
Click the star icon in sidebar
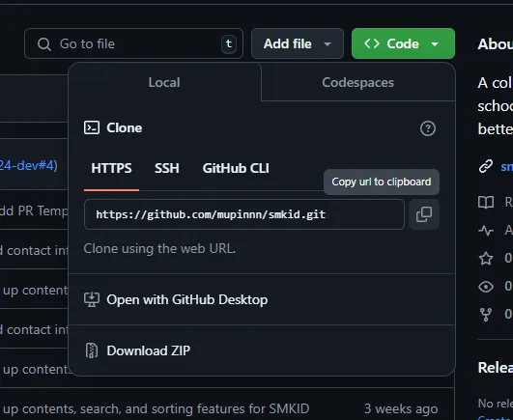click(x=486, y=258)
